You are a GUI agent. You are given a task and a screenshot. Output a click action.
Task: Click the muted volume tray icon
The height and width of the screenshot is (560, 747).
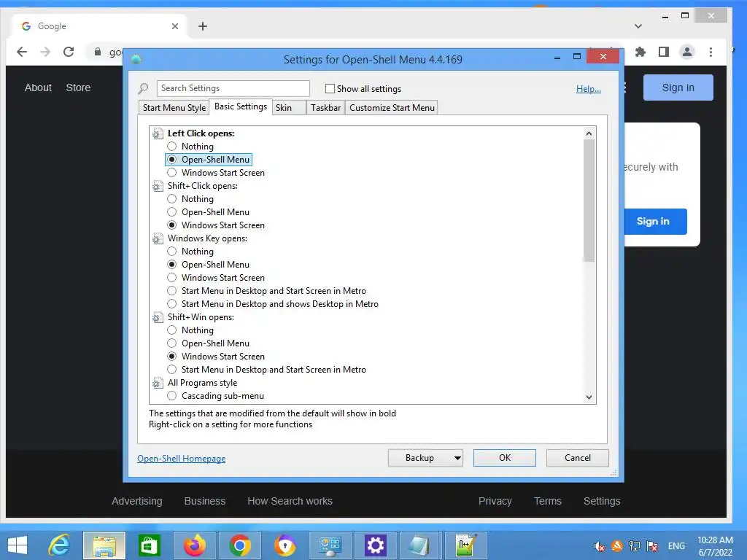600,546
